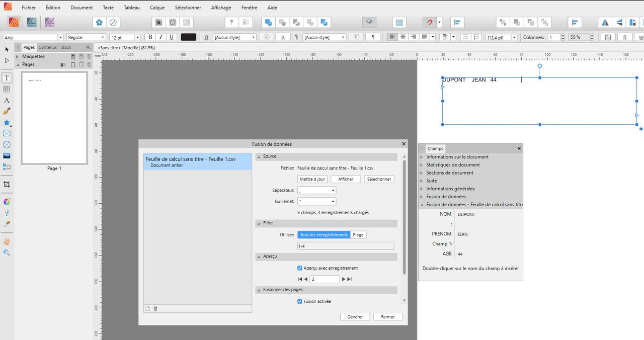
Task: Select the Pen tool
Action: pos(7,112)
